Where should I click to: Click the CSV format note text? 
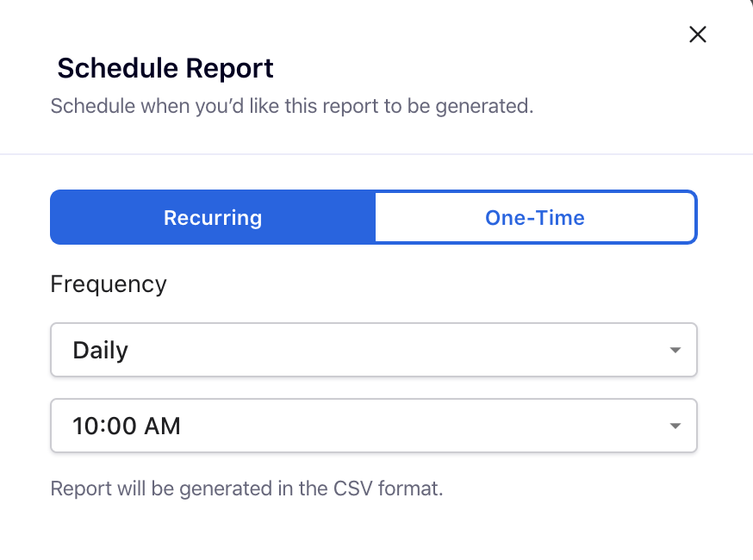coord(246,489)
